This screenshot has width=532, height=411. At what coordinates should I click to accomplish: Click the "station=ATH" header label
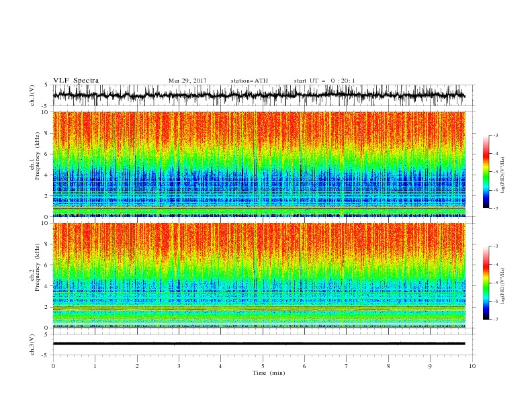(x=249, y=81)
